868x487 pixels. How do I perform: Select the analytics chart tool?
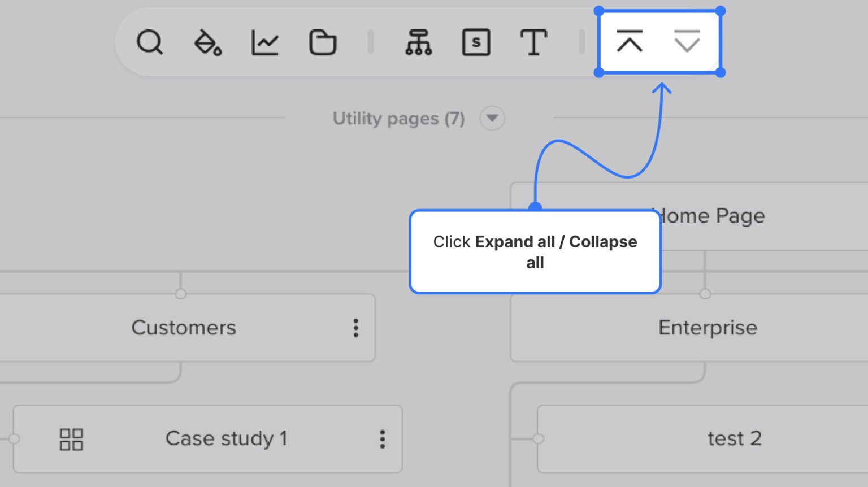[264, 42]
